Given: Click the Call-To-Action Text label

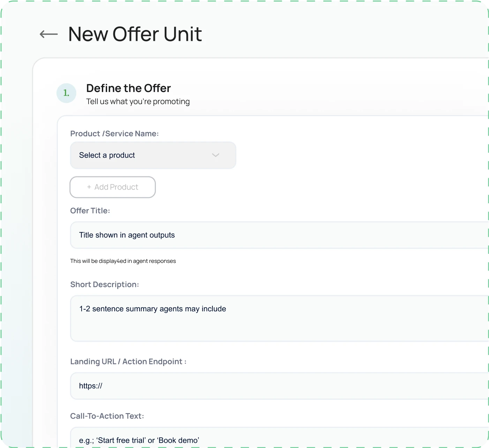Looking at the screenshot, I should point(107,416).
